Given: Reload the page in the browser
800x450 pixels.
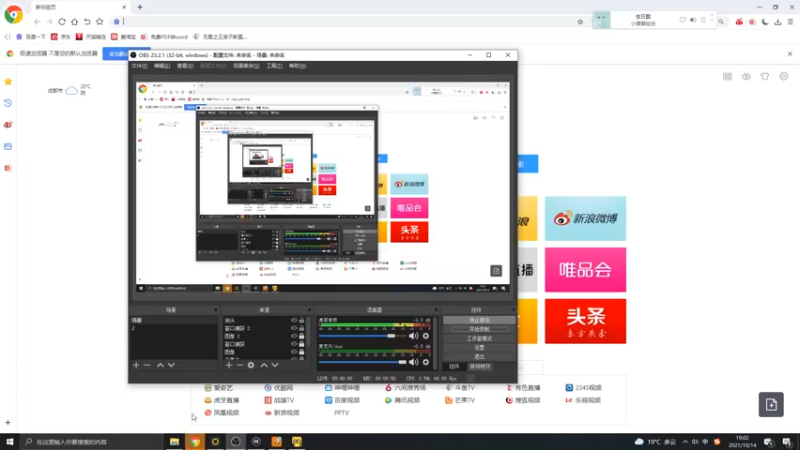Looking at the screenshot, I should [x=62, y=22].
